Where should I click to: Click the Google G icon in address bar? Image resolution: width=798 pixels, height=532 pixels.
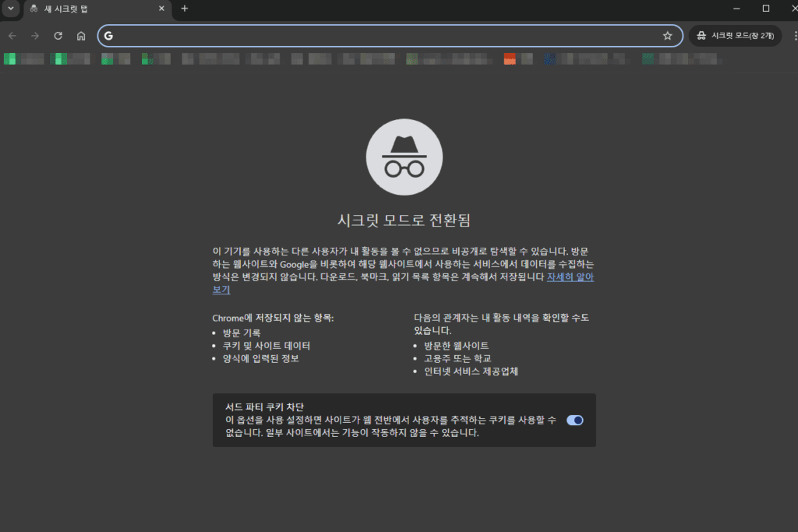109,36
